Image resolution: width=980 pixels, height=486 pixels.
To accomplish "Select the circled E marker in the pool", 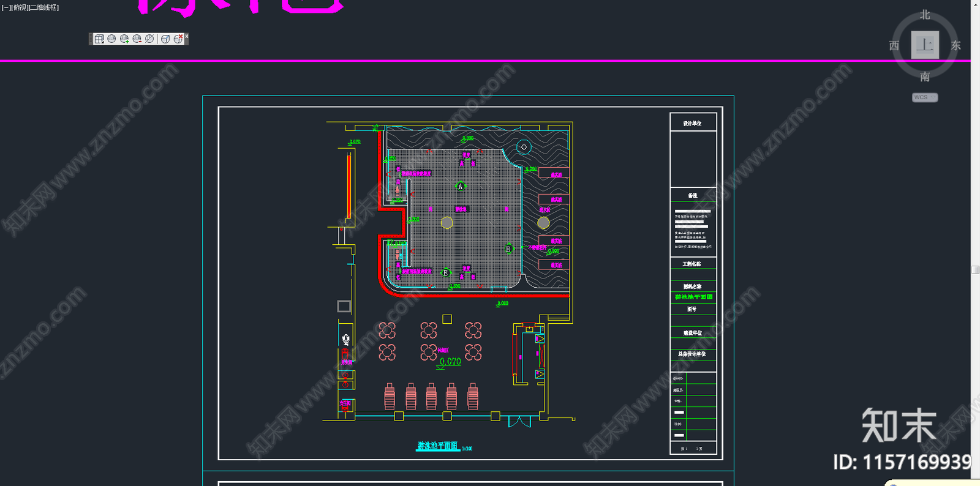I will [445, 272].
